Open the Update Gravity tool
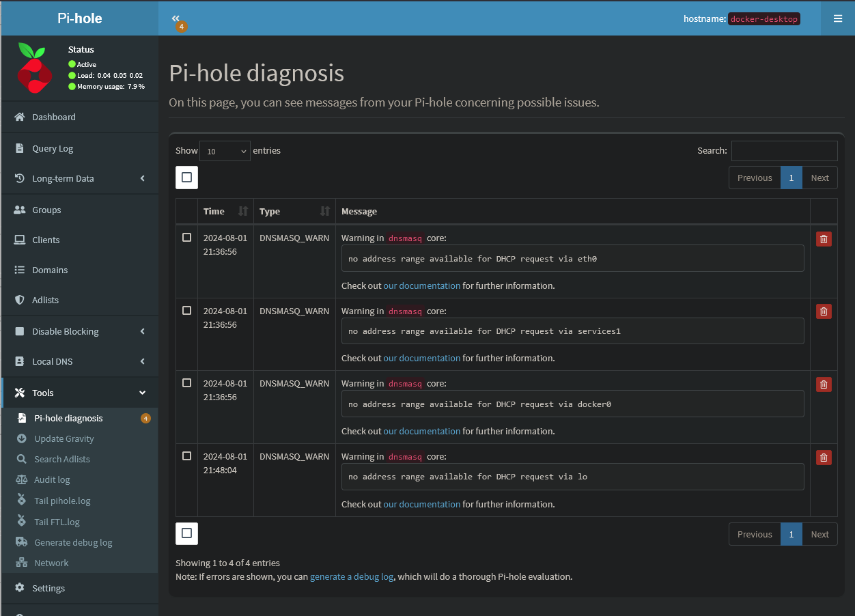 [x=63, y=438]
